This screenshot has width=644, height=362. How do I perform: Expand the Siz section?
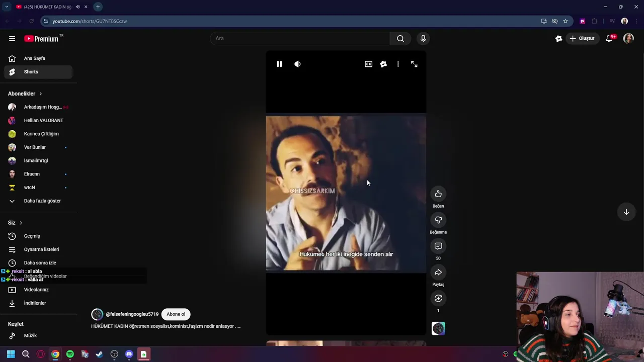(x=15, y=223)
